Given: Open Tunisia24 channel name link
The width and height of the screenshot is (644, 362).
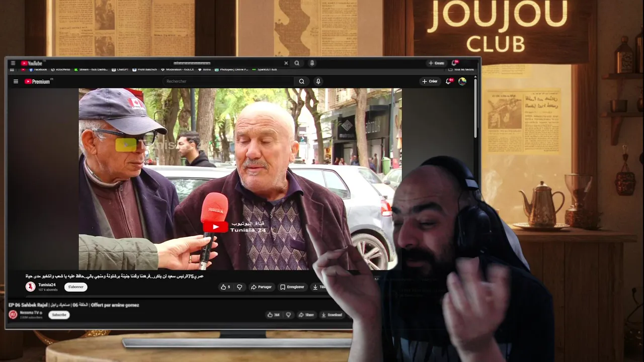Looking at the screenshot, I should click(x=47, y=285).
